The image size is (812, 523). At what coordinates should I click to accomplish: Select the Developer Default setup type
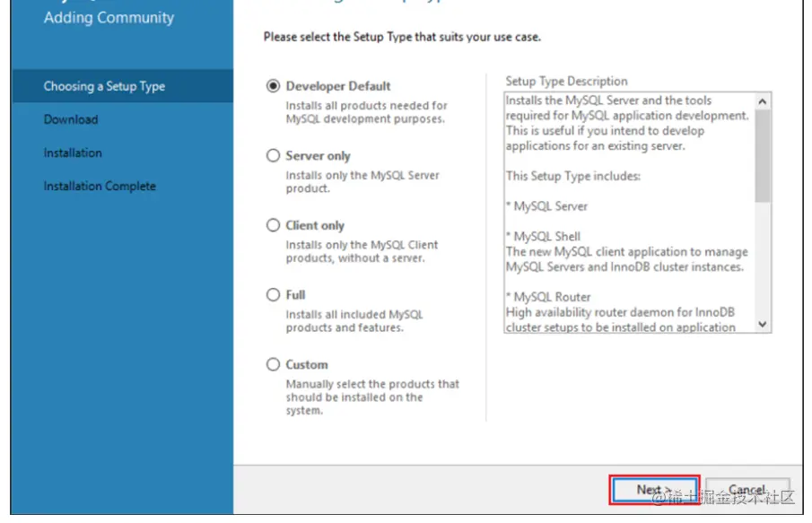273,86
